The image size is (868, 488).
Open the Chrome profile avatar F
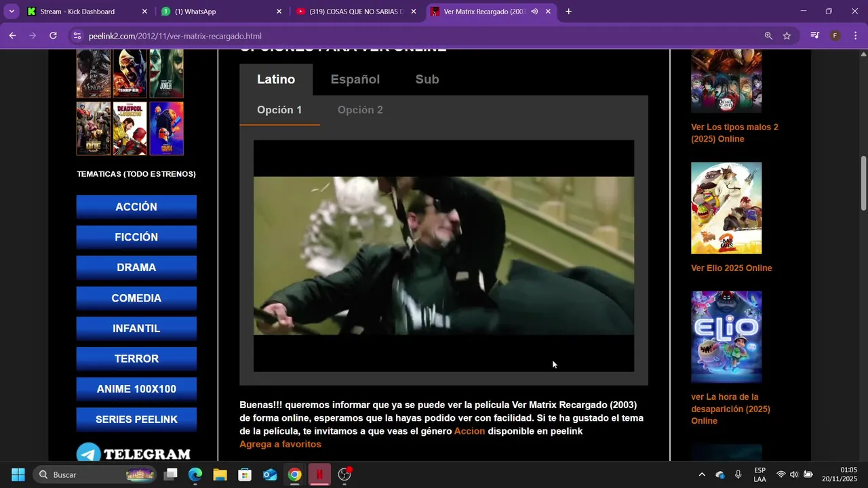[x=835, y=36]
